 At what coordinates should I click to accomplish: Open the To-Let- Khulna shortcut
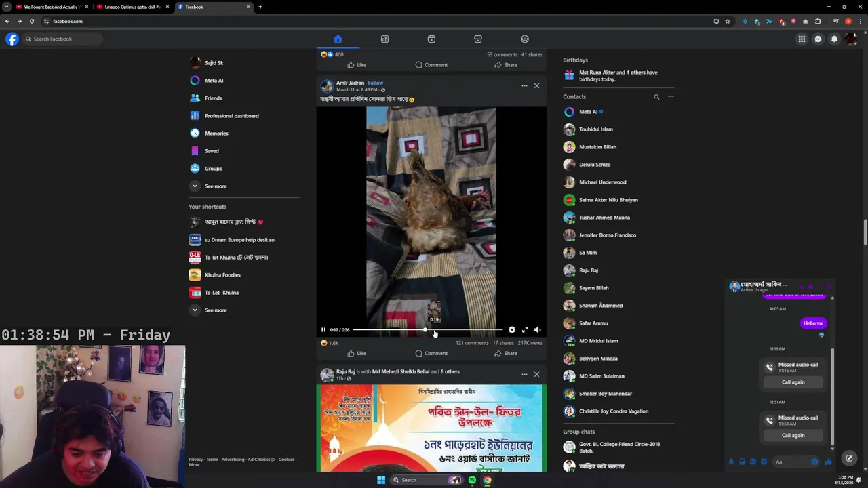(244, 292)
